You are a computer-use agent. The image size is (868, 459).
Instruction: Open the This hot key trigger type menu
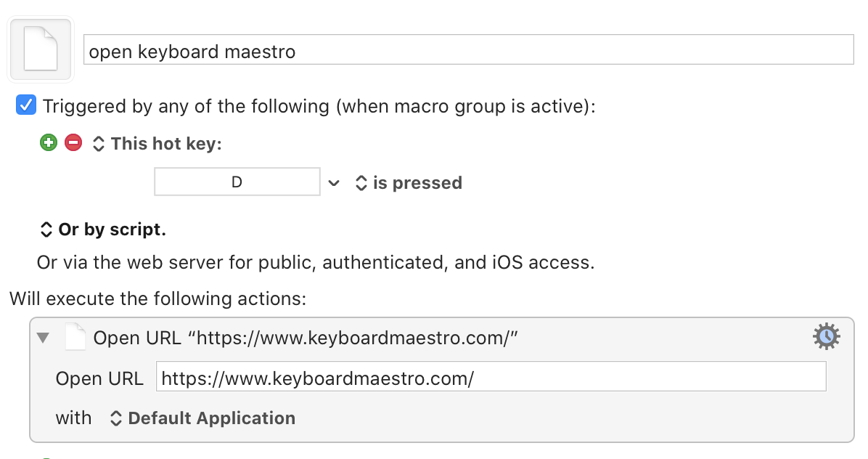[x=157, y=144]
